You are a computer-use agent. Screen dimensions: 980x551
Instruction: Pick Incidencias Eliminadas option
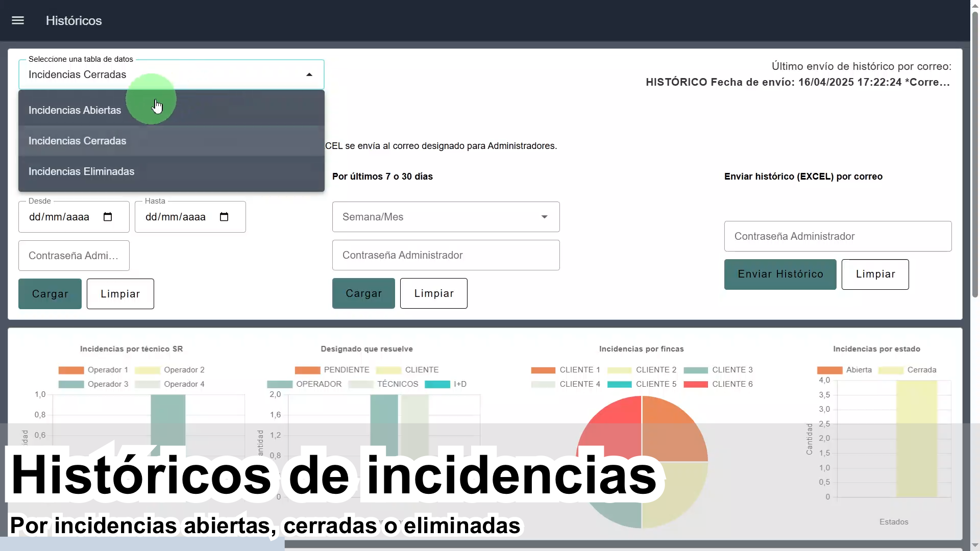click(x=82, y=171)
